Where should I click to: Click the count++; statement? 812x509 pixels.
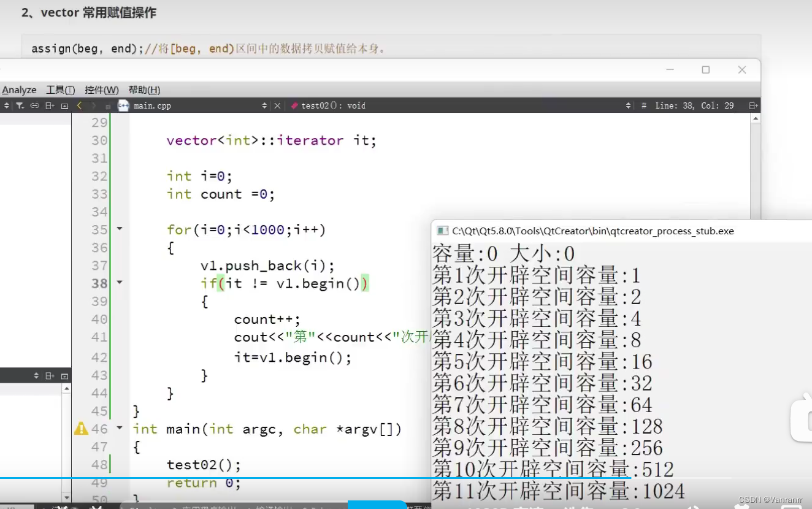tap(267, 320)
